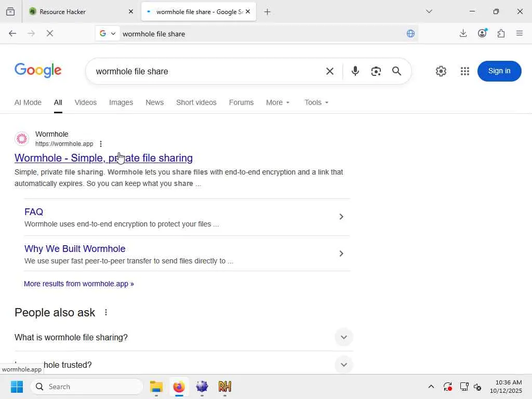Open the FAQ sitelink
The image size is (532, 399).
click(34, 212)
